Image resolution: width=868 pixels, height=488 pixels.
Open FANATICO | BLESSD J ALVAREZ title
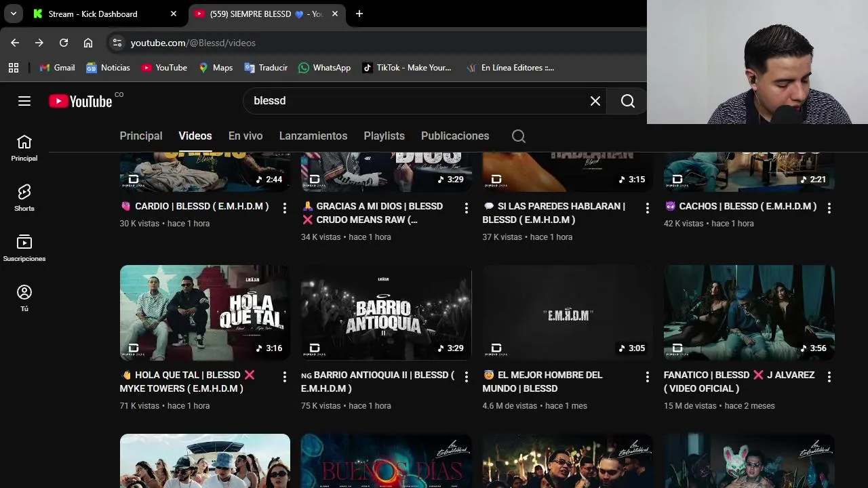coord(739,382)
